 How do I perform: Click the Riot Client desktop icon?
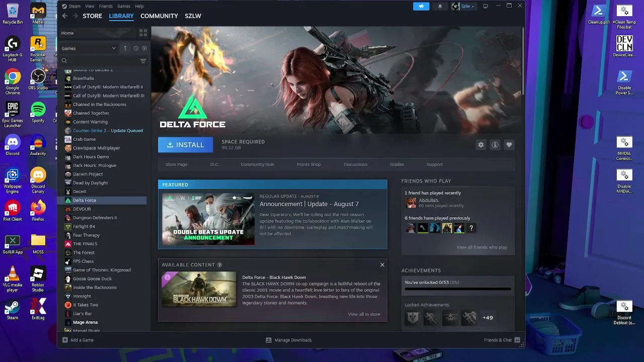click(x=13, y=211)
